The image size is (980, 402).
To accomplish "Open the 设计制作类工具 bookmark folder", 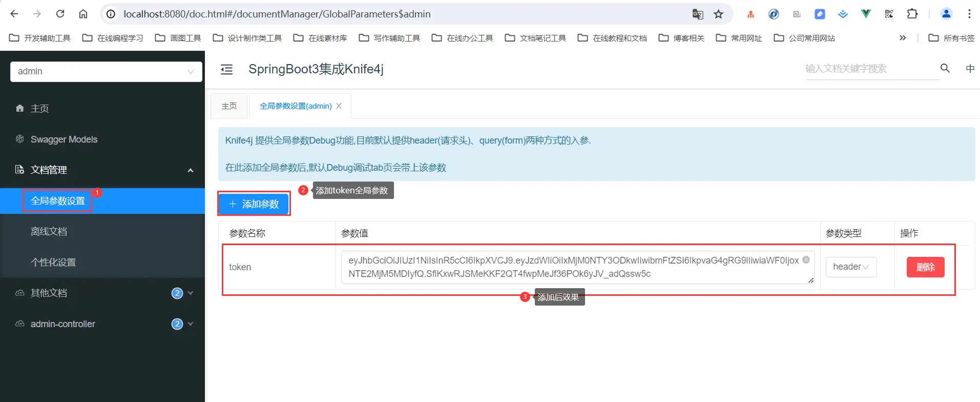I will 247,38.
